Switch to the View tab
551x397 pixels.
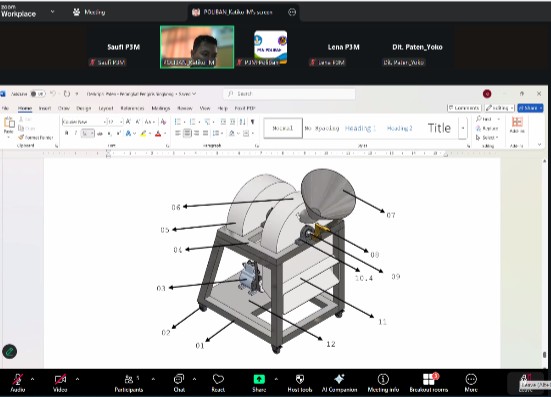click(205, 108)
